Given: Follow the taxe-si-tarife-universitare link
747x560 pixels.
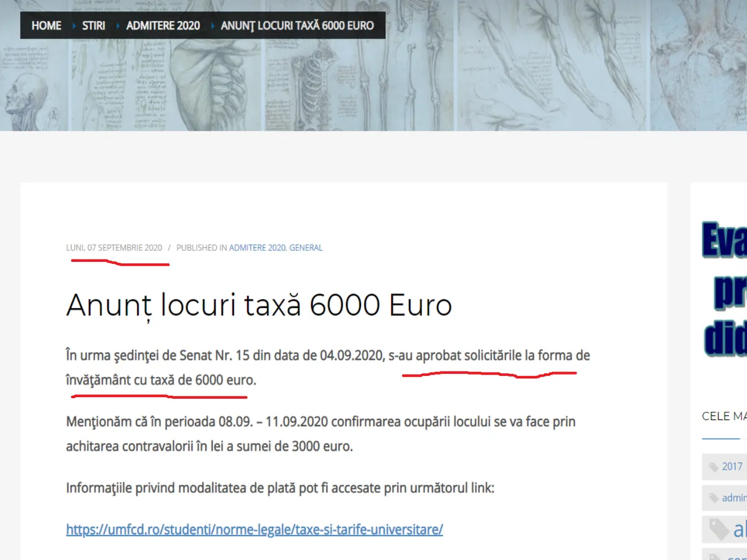Looking at the screenshot, I should pos(255,530).
